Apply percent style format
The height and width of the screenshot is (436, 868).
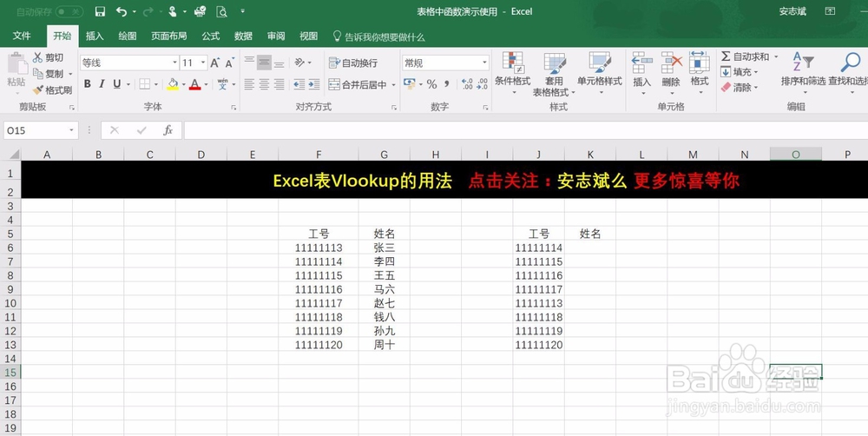[x=431, y=84]
